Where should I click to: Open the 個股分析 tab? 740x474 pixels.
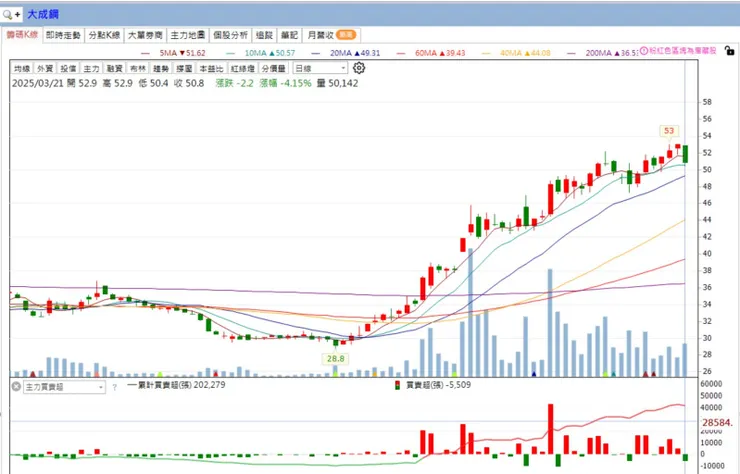tap(230, 35)
